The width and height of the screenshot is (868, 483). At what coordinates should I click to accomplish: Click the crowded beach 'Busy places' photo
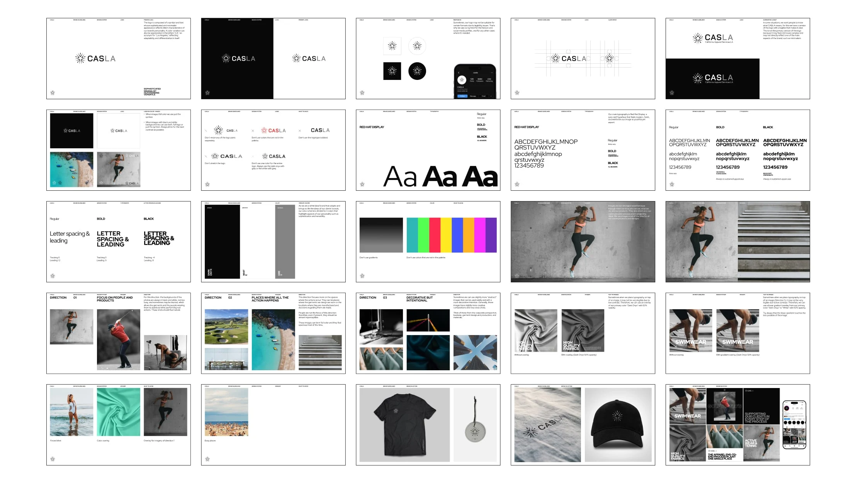(x=226, y=412)
